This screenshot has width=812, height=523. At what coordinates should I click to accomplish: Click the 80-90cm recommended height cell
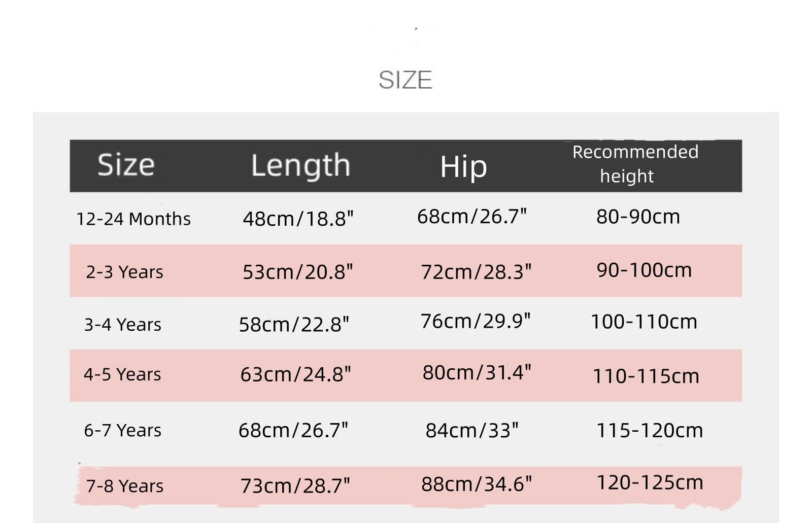point(638,217)
